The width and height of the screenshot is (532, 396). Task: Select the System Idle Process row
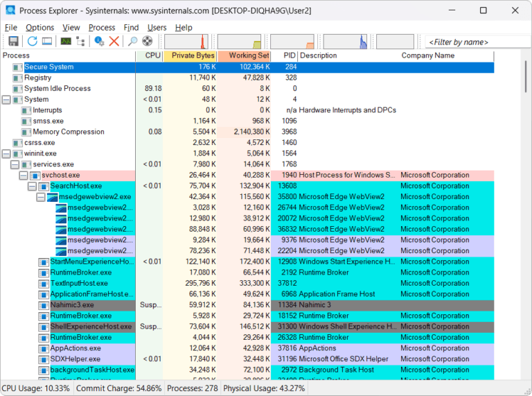coord(247,89)
